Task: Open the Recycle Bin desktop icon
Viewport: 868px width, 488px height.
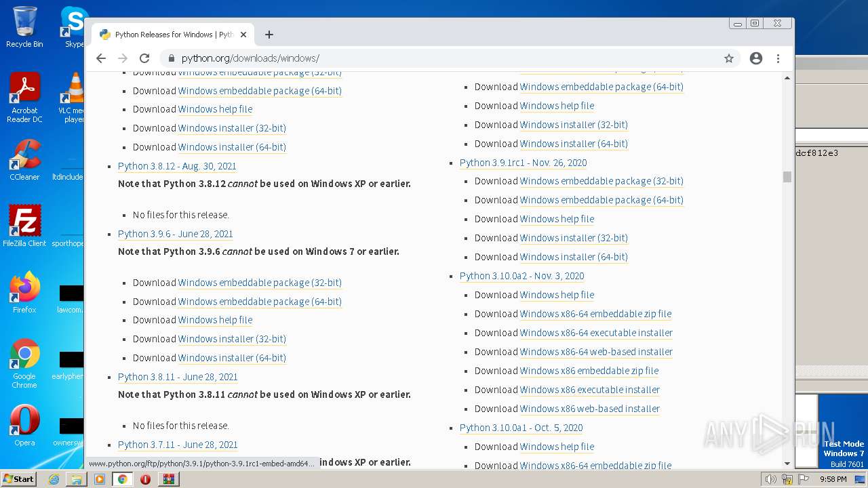Action: tap(24, 27)
